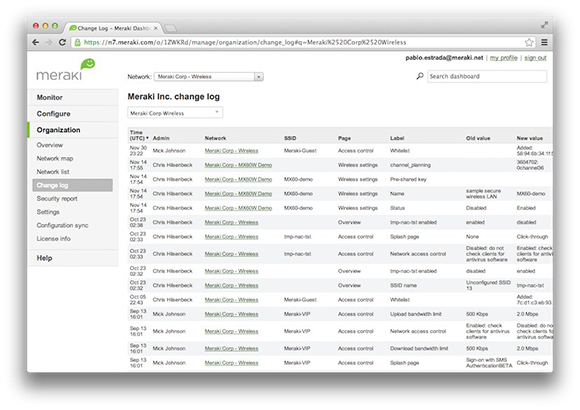The width and height of the screenshot is (580, 410).
Task: Close the Change Log browser tab
Action: tap(155, 28)
